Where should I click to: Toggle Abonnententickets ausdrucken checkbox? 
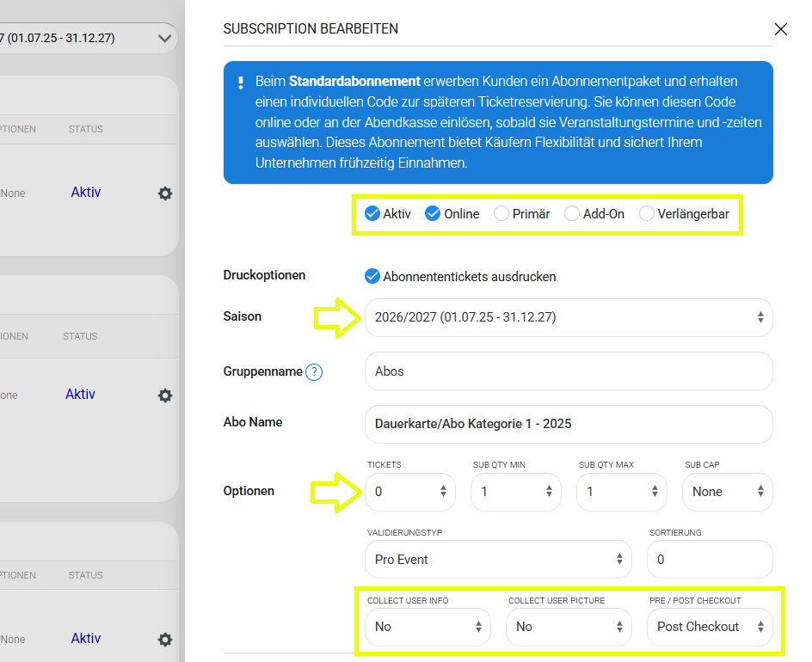pos(372,276)
